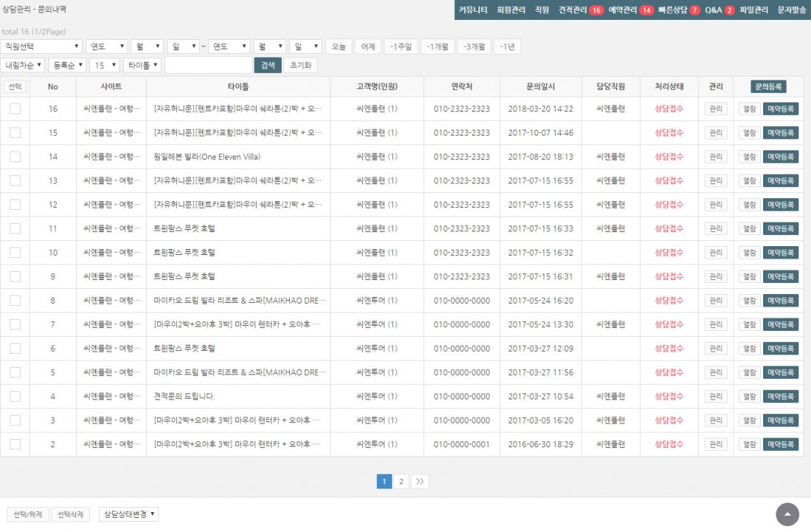Open the 회원관리 menu
The image size is (811, 532).
point(511,10)
